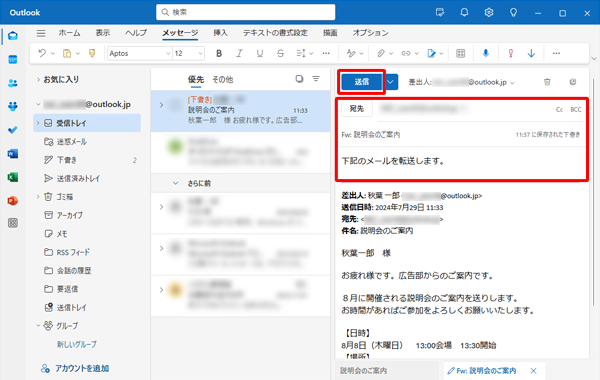Viewport: 600px width, 380px height.
Task: Launch Excel from the sidebar
Action: click(13, 177)
